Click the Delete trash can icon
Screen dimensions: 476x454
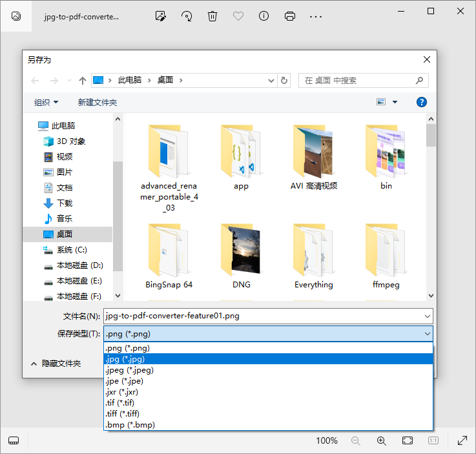point(212,16)
